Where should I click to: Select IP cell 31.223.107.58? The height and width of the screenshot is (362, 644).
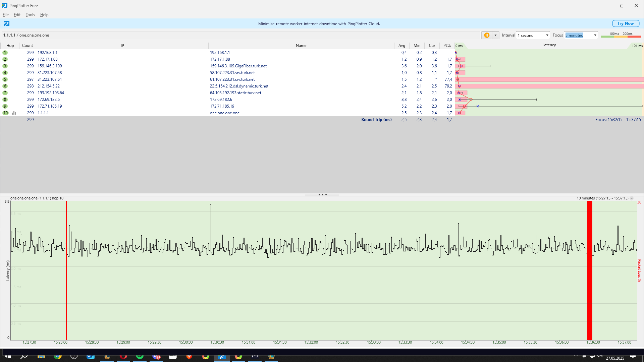(50, 73)
